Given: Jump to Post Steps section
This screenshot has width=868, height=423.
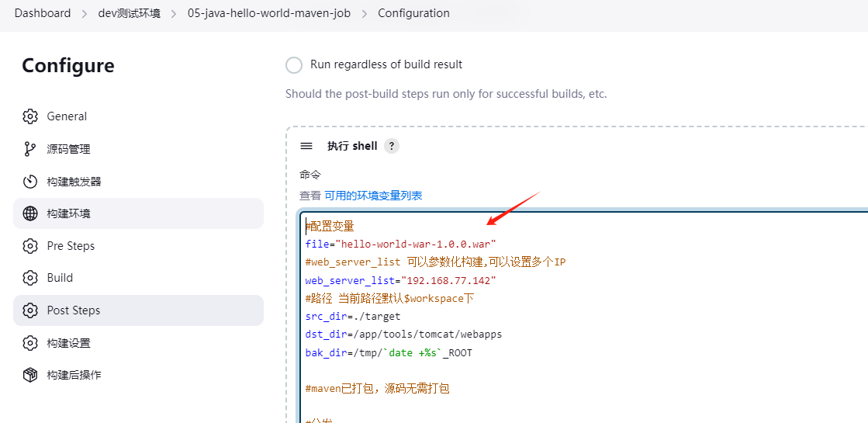Looking at the screenshot, I should [x=138, y=310].
